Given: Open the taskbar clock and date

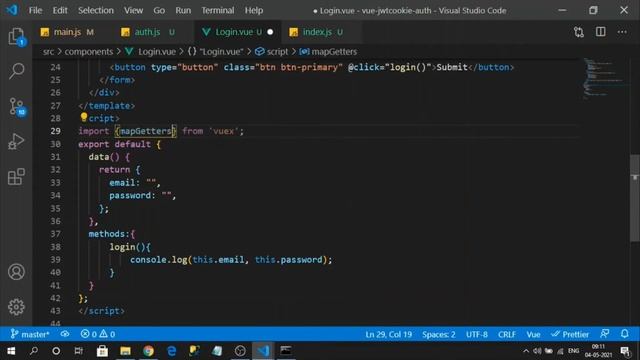Looking at the screenshot, I should point(598,351).
